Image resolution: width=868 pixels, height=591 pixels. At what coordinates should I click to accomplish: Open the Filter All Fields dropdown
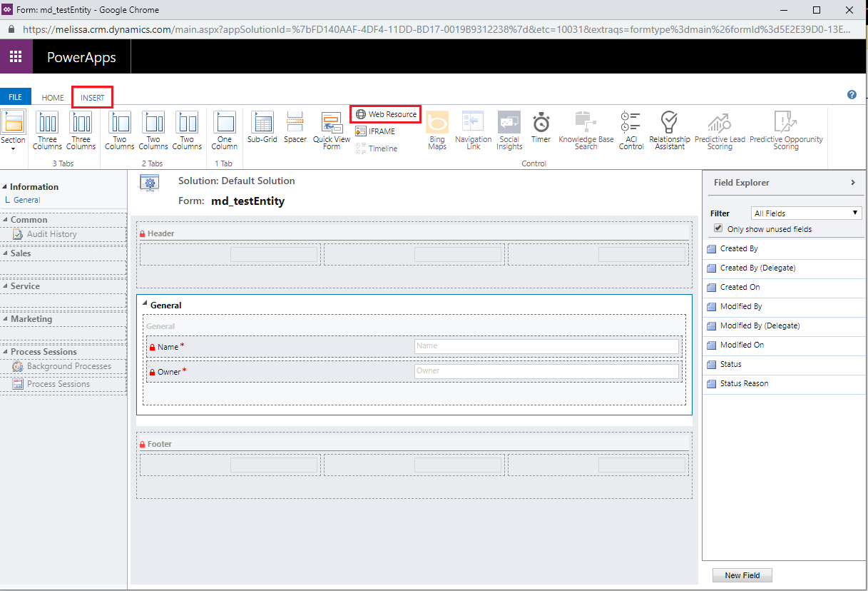click(x=807, y=213)
